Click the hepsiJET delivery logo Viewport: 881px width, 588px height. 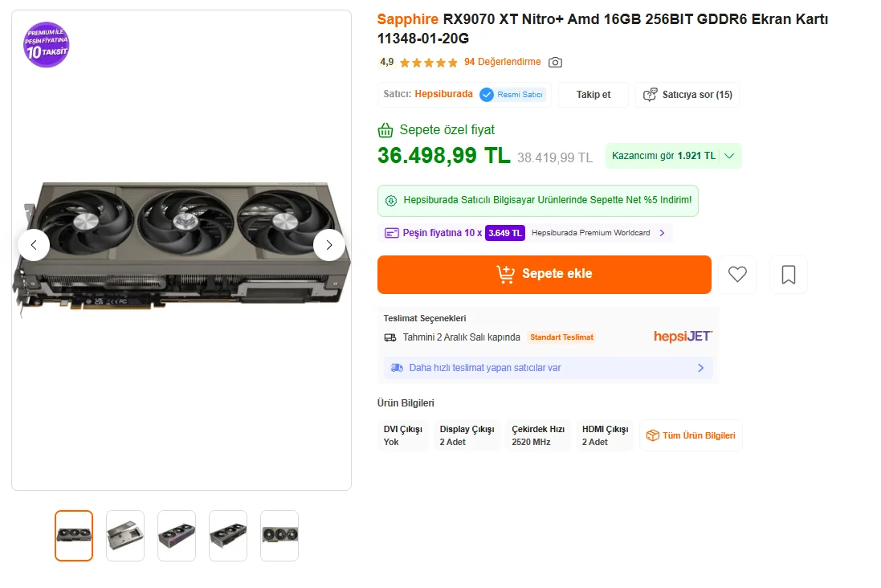[x=683, y=337]
